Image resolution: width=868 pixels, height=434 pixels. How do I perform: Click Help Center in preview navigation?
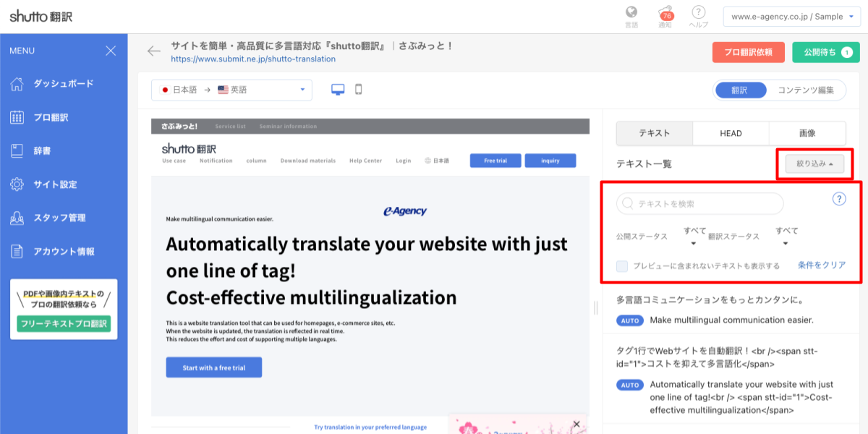(365, 161)
